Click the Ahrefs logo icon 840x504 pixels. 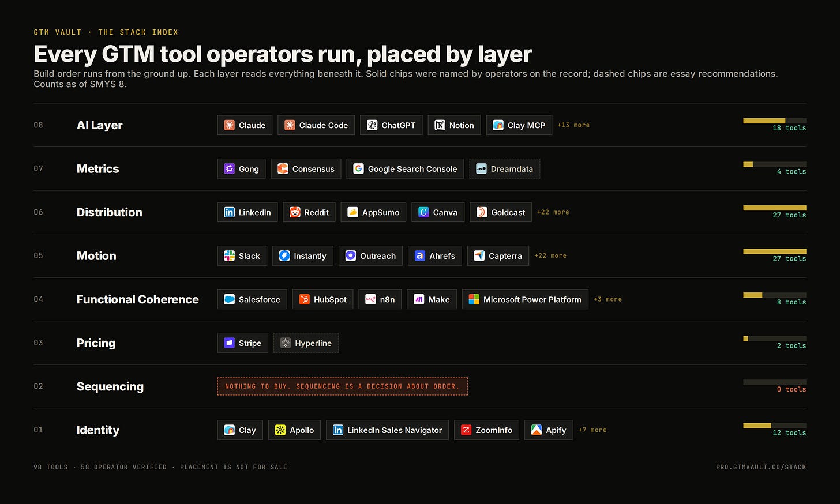click(420, 255)
